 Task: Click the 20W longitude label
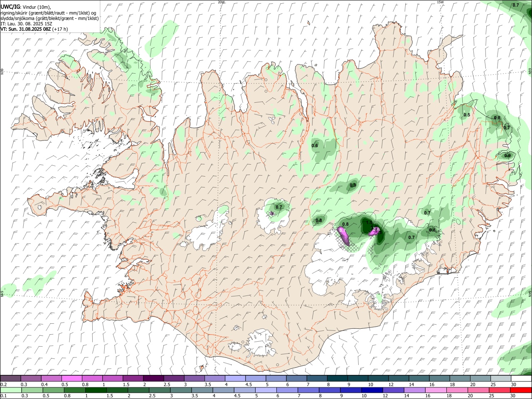tap(221, 2)
